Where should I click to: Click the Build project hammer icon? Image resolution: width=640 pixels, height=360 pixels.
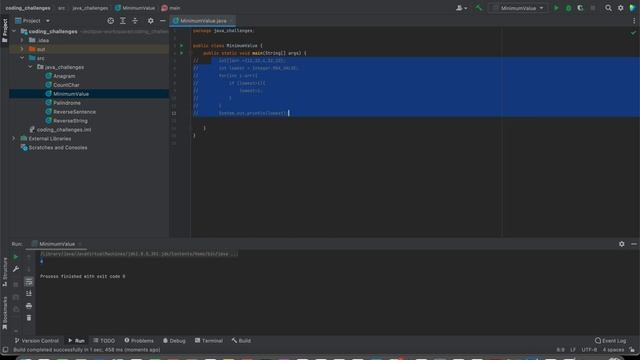pyautogui.click(x=478, y=8)
